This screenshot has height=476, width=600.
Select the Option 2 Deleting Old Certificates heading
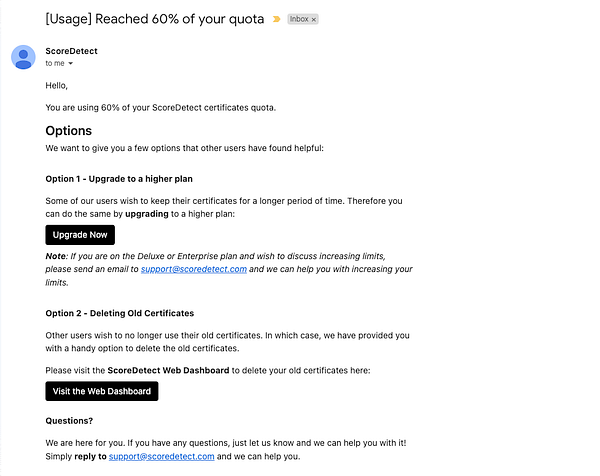[x=120, y=313]
